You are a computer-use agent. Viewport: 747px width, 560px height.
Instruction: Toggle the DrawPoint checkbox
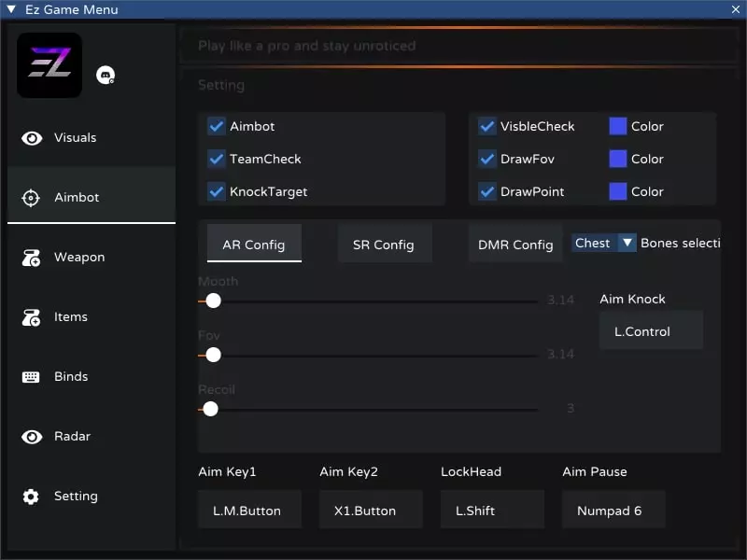486,192
